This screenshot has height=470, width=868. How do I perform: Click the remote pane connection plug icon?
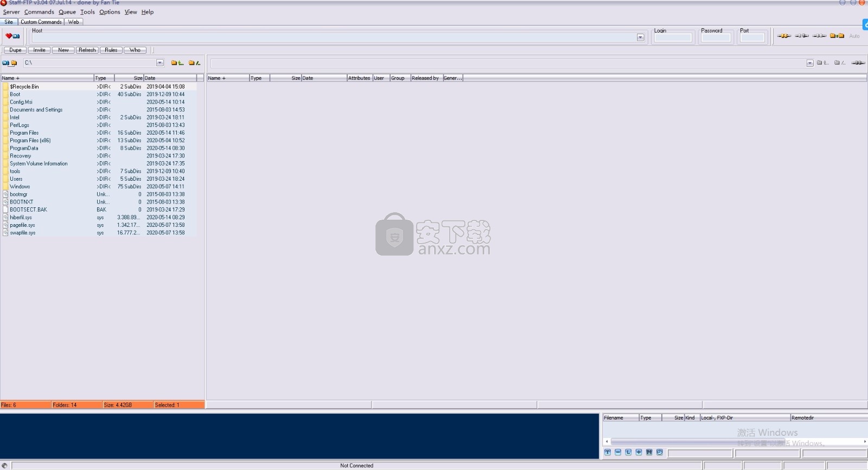(x=858, y=63)
